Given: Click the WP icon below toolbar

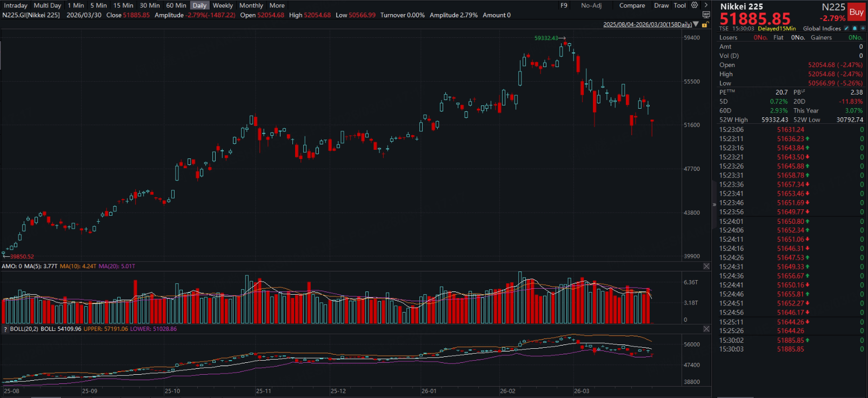Looking at the screenshot, I should point(706,15).
